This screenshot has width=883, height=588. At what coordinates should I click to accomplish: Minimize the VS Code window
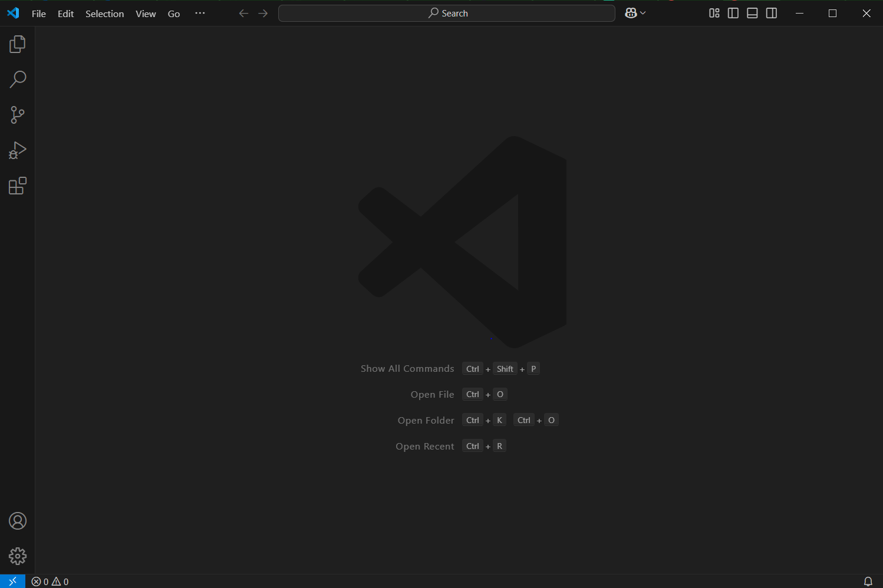pyautogui.click(x=799, y=13)
